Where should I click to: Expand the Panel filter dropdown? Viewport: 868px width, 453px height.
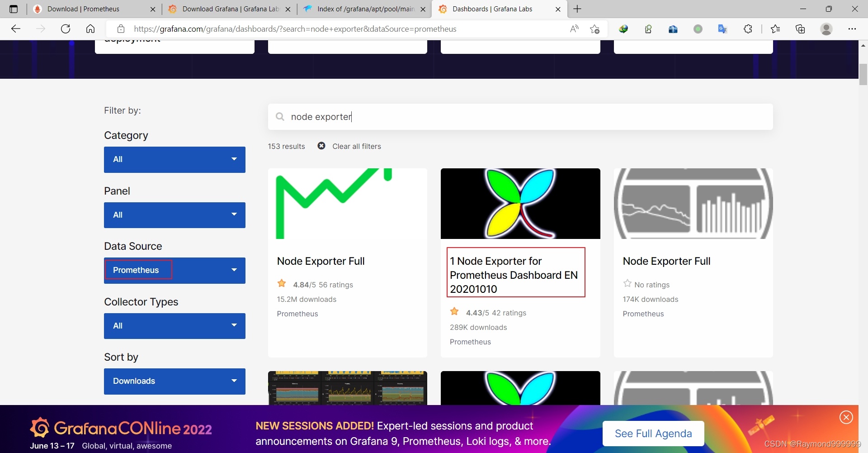click(x=175, y=215)
